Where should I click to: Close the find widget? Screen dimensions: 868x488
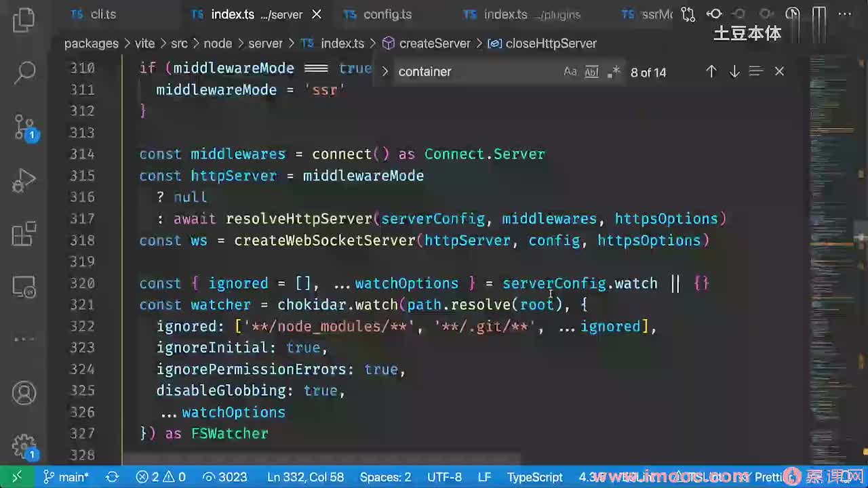[x=779, y=71]
